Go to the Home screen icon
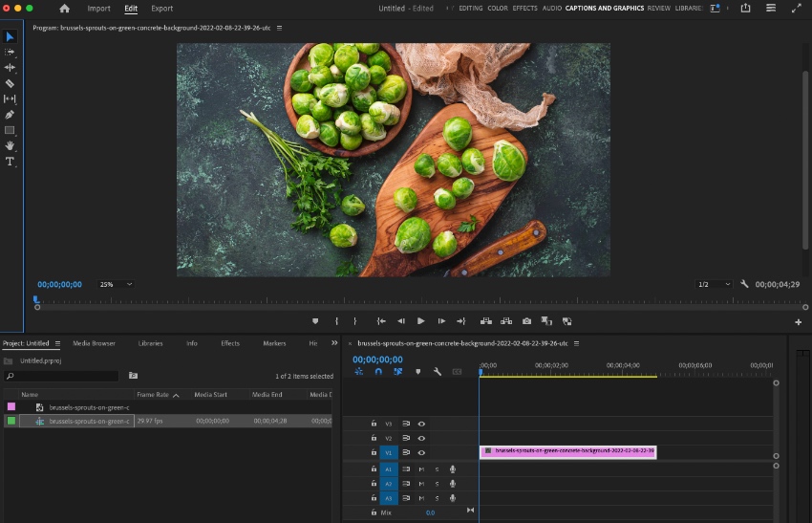Screen dimensions: 812x523 (64, 9)
